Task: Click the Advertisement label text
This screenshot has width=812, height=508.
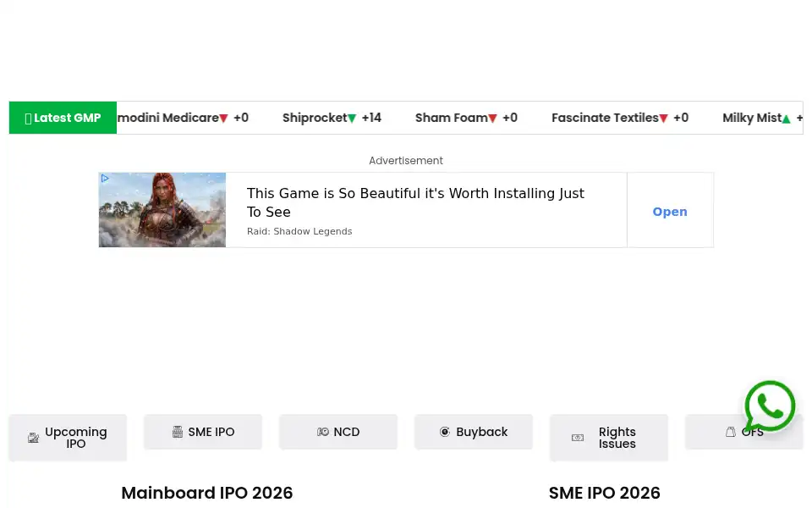Action: (406, 161)
